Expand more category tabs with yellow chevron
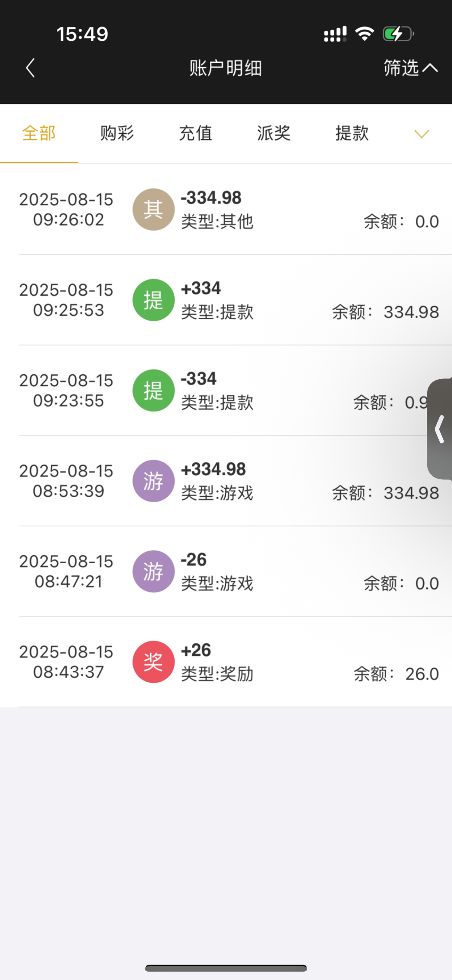 click(422, 134)
